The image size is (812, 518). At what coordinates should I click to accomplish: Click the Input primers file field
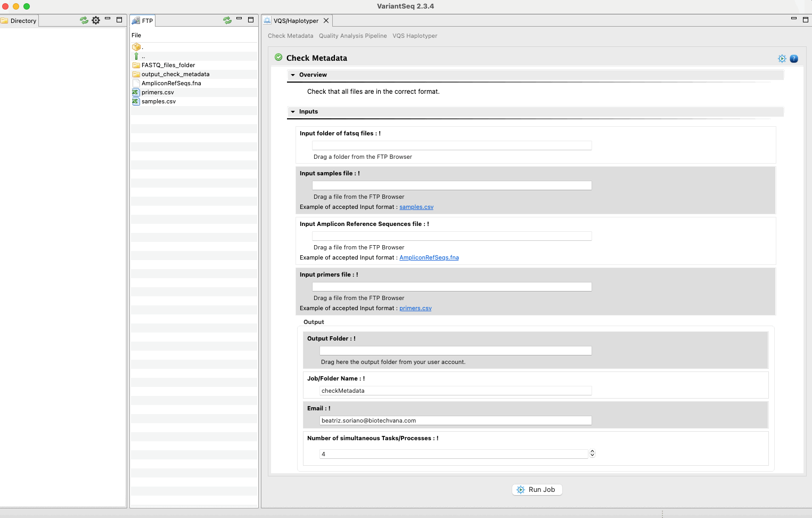coord(452,287)
